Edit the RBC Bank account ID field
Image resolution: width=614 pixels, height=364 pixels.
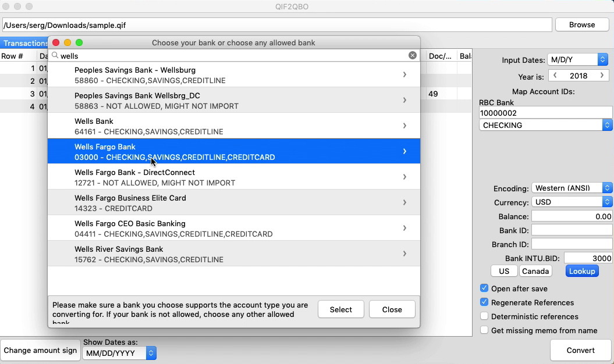pyautogui.click(x=545, y=113)
